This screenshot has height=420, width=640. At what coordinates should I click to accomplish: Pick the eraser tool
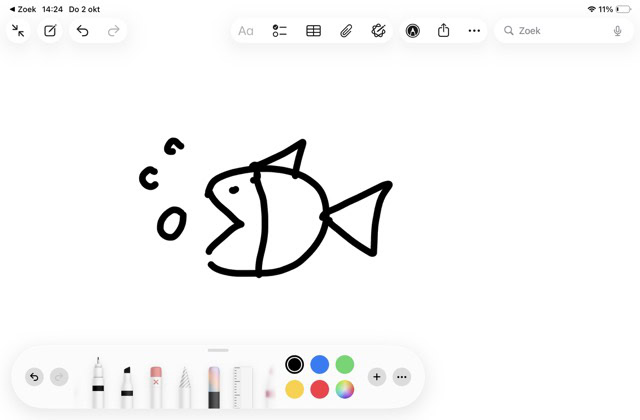coord(155,384)
